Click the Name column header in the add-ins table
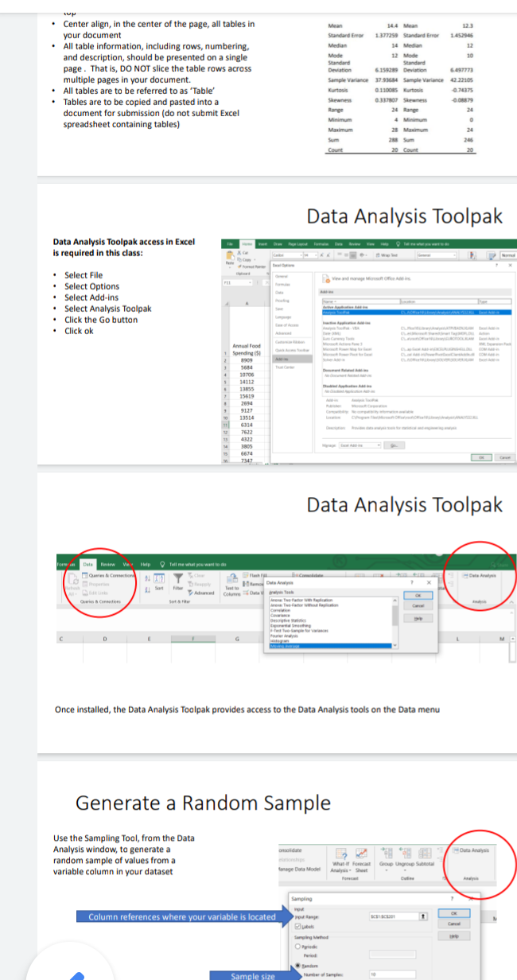517x980 pixels. click(x=360, y=301)
